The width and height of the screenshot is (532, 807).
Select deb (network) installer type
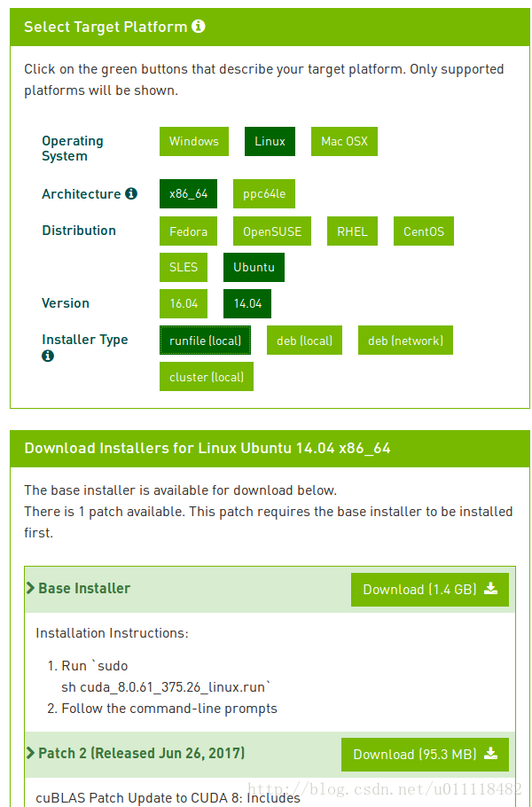pos(405,341)
